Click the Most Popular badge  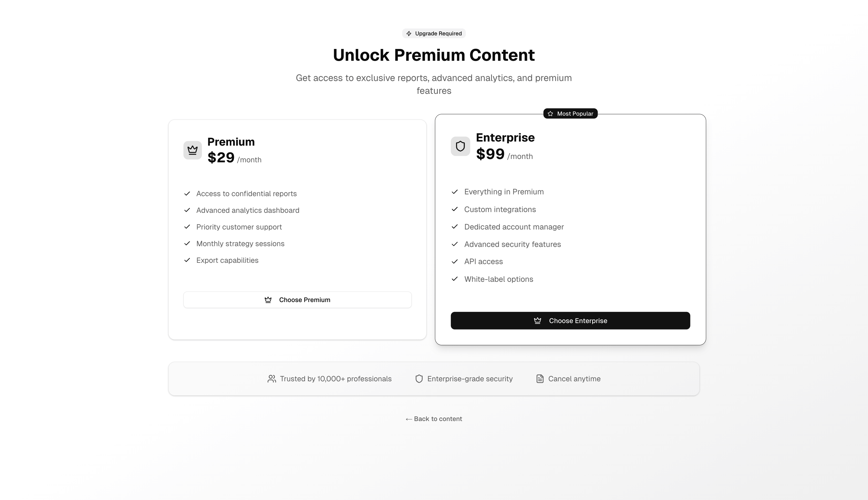point(570,114)
